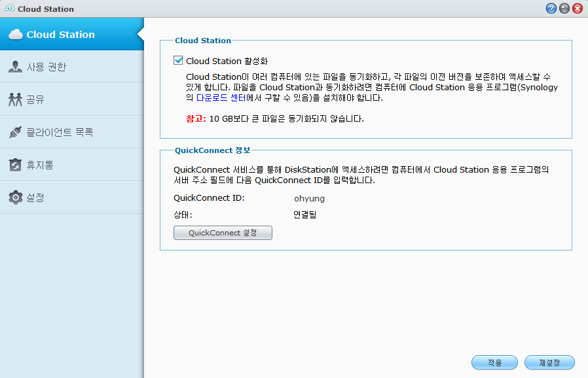Click the Cloud Station cloud icon in sidebar

(x=15, y=35)
